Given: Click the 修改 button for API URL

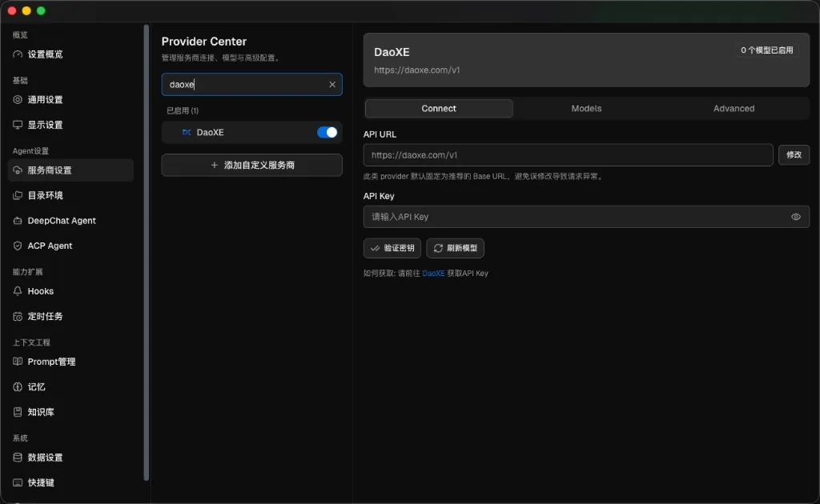Looking at the screenshot, I should [x=794, y=155].
